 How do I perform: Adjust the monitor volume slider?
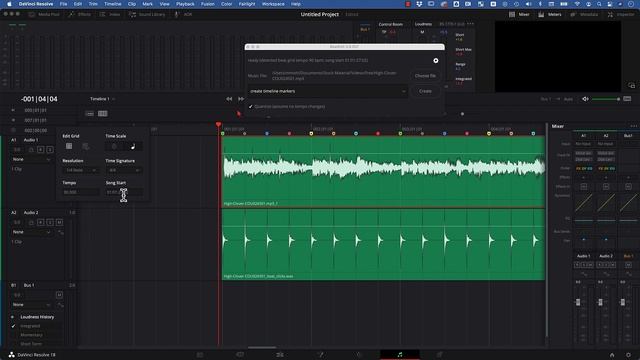[606, 99]
